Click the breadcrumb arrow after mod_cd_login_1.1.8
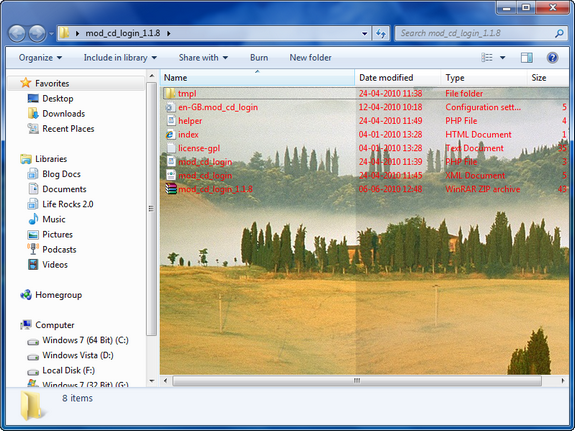575x431 pixels. point(169,33)
